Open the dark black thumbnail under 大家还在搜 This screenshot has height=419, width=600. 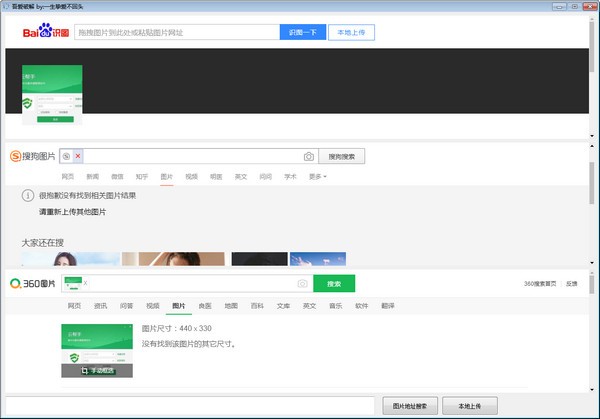259,259
